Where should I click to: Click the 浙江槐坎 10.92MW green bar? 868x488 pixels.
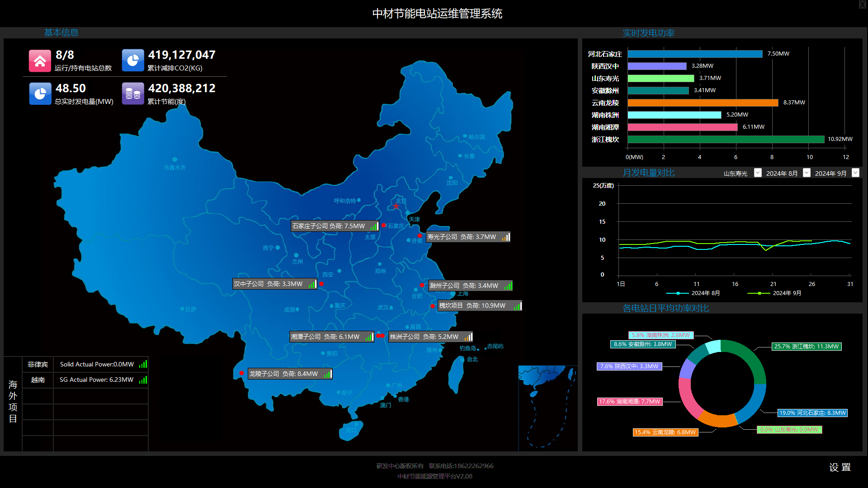(x=726, y=139)
